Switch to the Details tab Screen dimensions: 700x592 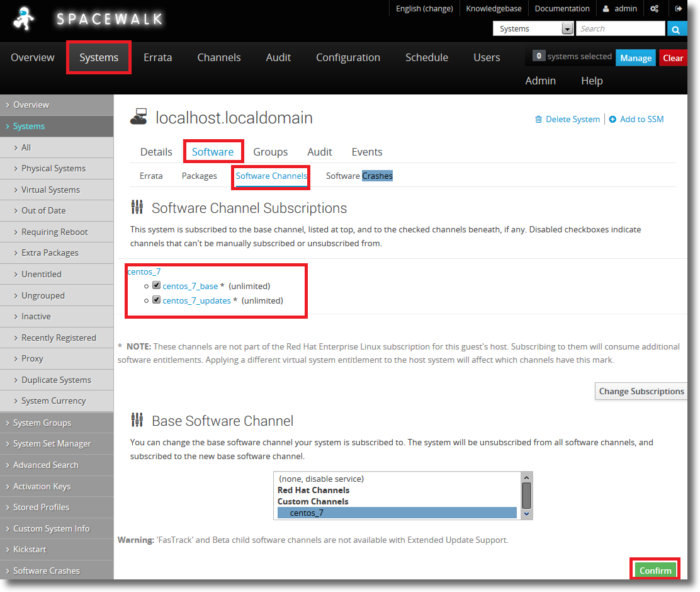(x=156, y=152)
